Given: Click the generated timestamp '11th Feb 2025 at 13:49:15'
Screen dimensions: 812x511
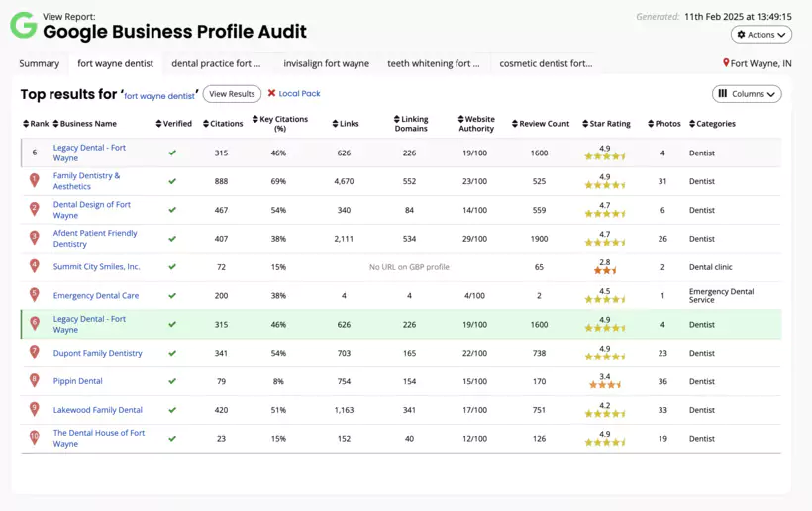Looking at the screenshot, I should pos(738,17).
